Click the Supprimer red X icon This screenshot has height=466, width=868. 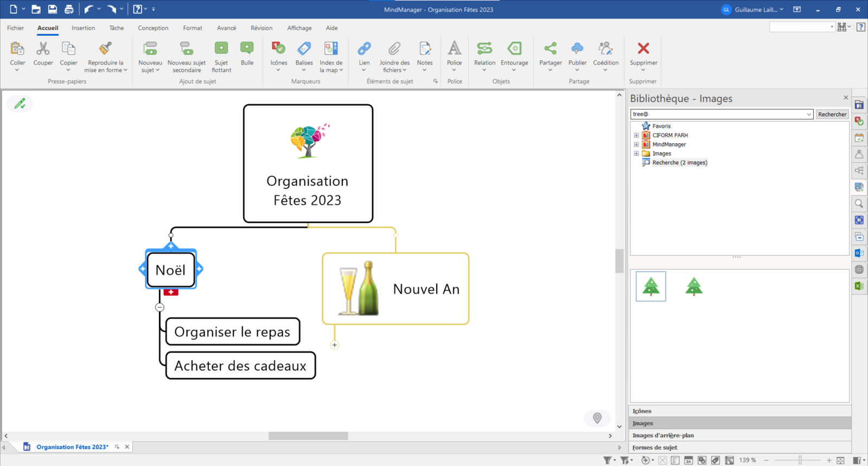pos(643,49)
